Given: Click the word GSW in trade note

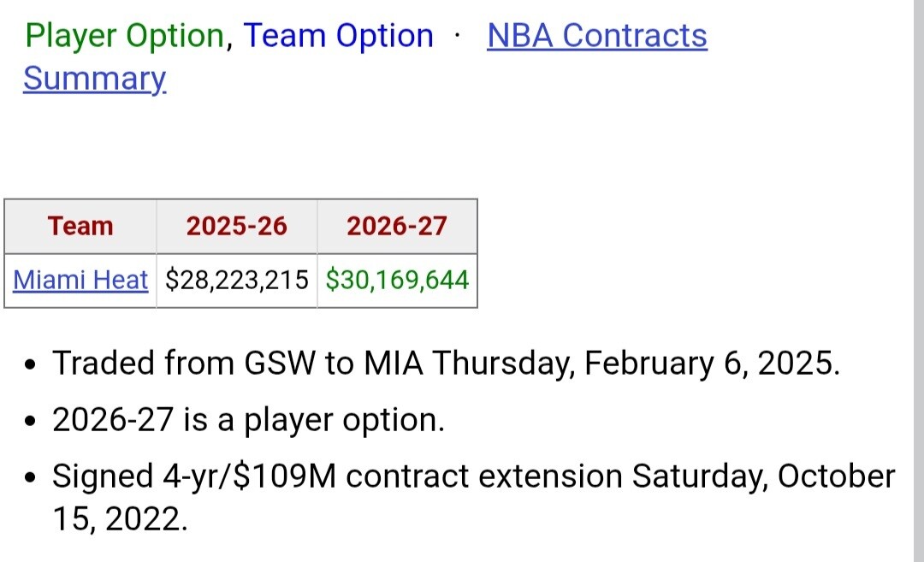Looking at the screenshot, I should [279, 363].
